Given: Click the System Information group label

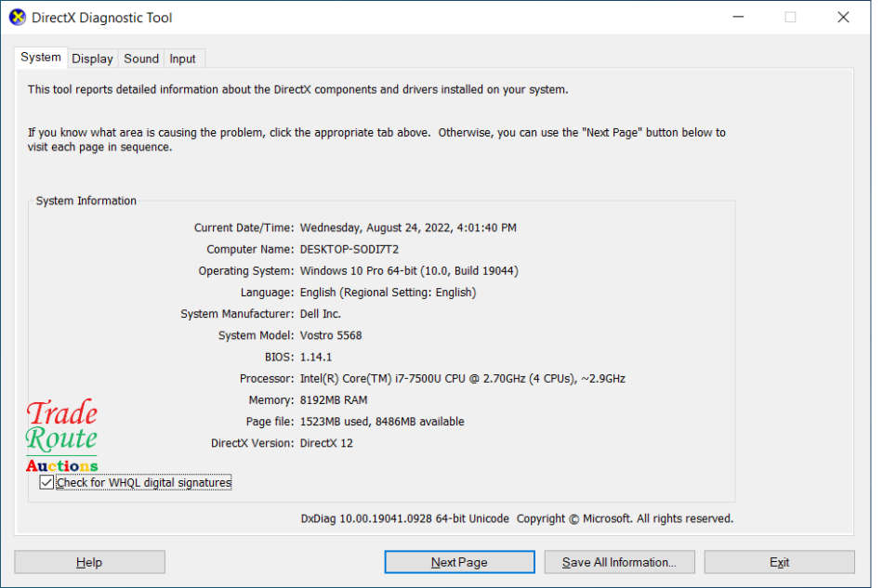Looking at the screenshot, I should pos(86,201).
